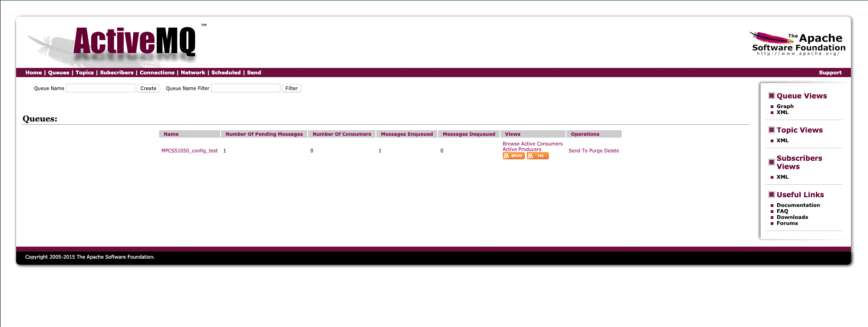The image size is (868, 327).
Task: Delete the MPCS51050_config_test queue
Action: 612,151
